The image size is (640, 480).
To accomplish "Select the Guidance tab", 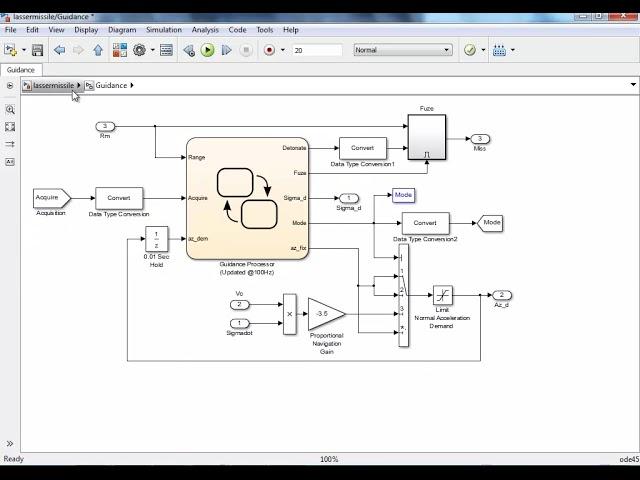I will click(x=20, y=70).
